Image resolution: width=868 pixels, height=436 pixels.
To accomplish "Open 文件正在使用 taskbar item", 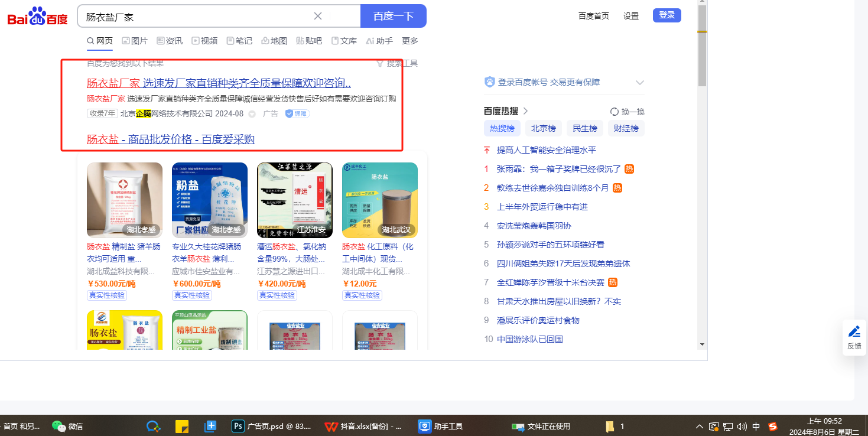I will (x=541, y=426).
